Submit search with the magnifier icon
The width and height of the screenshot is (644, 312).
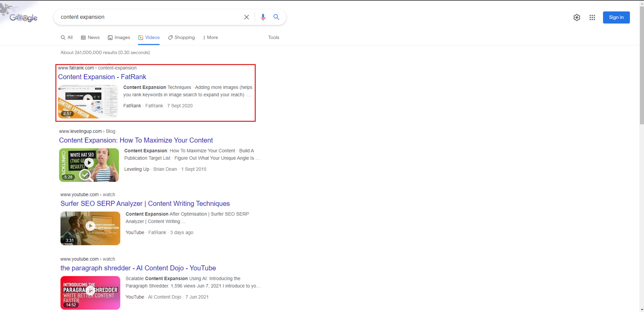pos(276,17)
